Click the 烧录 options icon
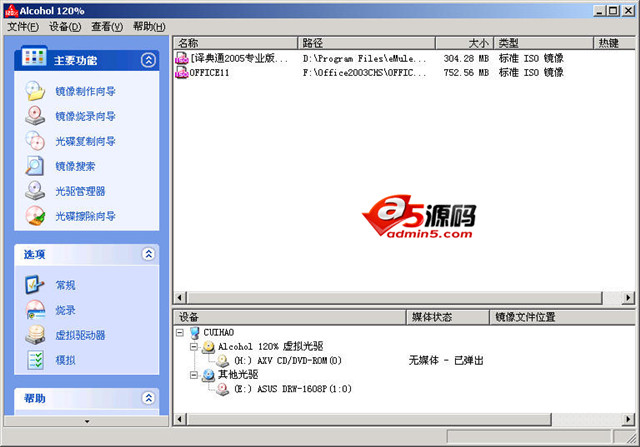The image size is (640, 447). 35,310
